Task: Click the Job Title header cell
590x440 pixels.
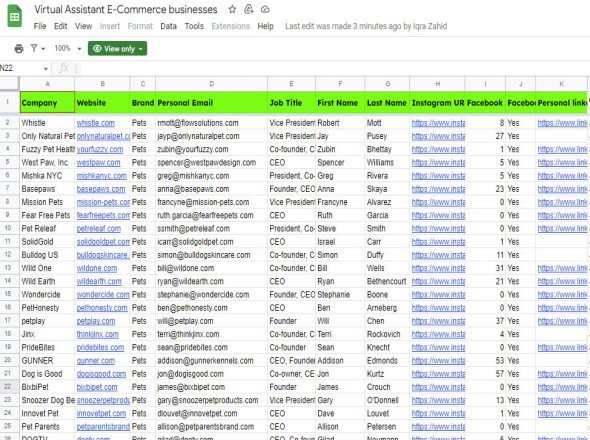Action: [x=291, y=102]
